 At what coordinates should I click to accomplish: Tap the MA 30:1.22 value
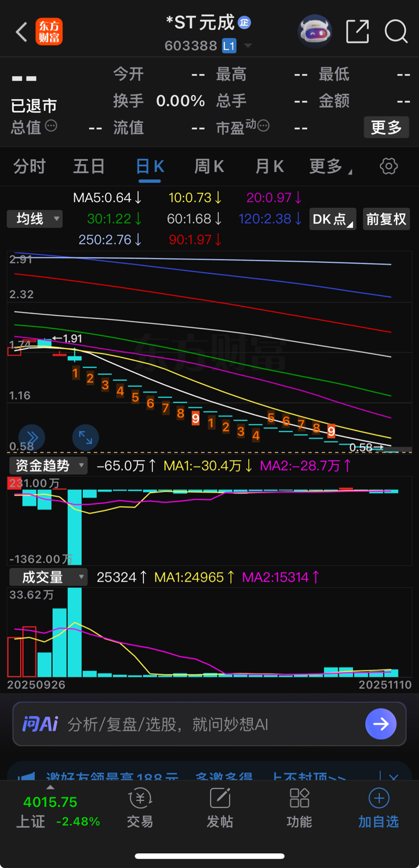[115, 219]
